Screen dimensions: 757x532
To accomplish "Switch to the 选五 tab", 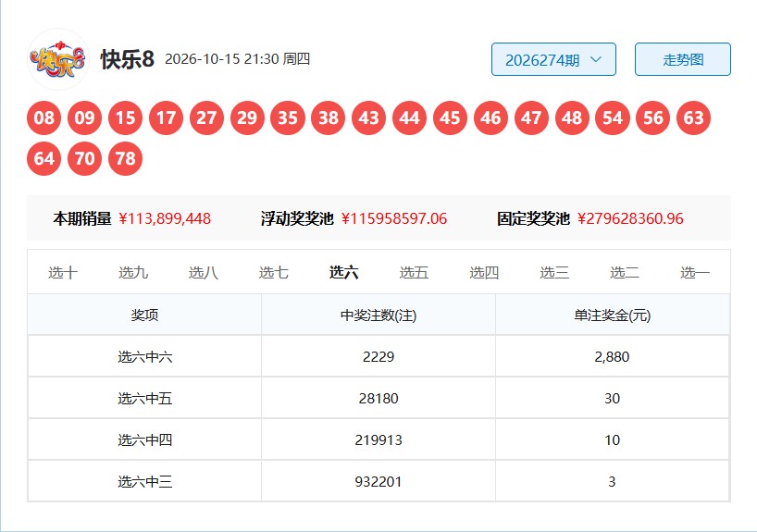I will click(x=414, y=273).
